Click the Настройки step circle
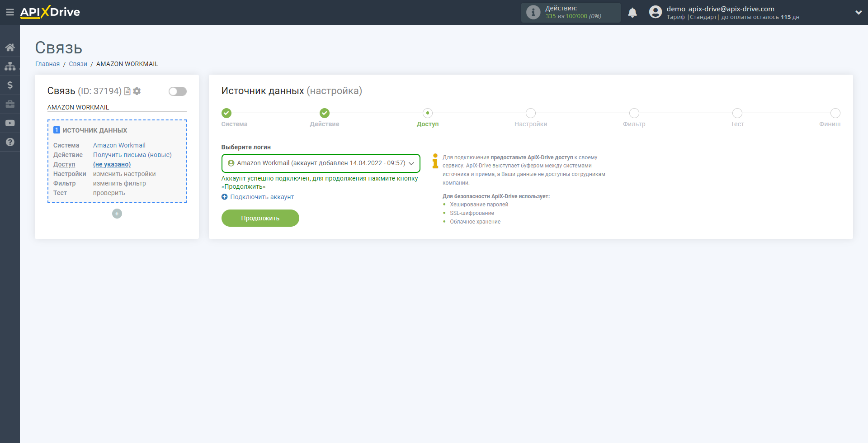 point(531,113)
